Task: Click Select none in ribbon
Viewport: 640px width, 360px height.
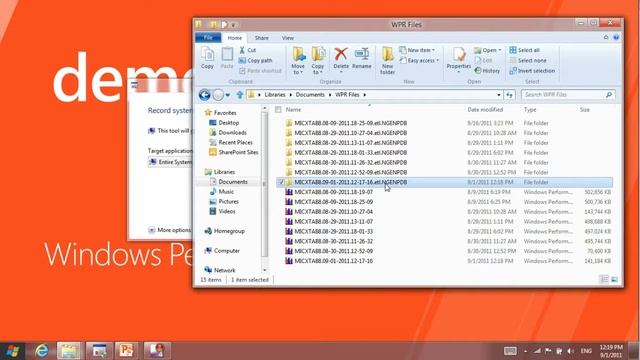Action: click(528, 60)
